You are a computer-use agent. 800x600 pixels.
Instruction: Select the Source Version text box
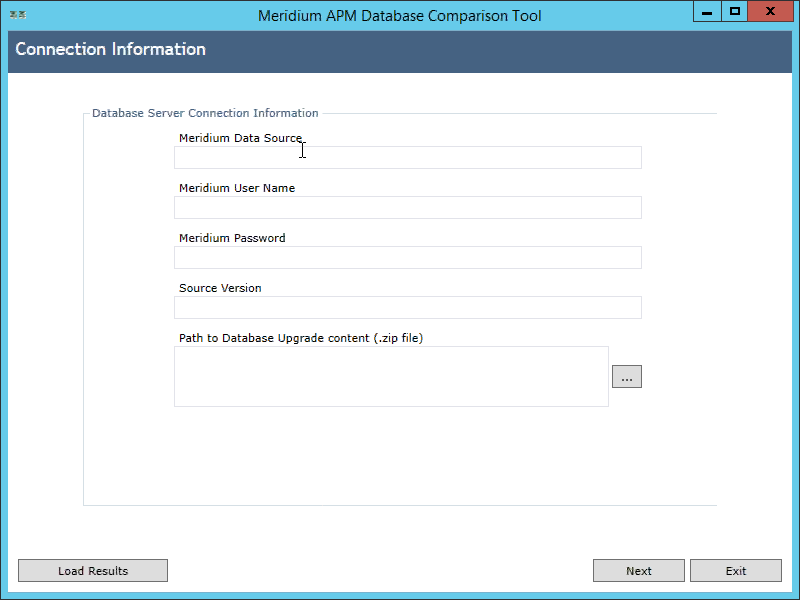[x=408, y=308]
